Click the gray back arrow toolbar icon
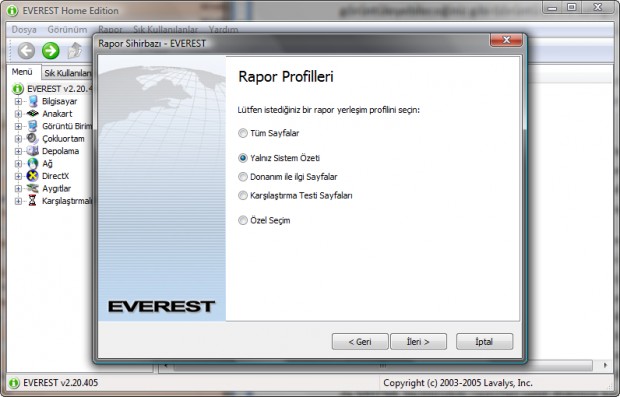This screenshot has height=397, width=620. pos(26,51)
